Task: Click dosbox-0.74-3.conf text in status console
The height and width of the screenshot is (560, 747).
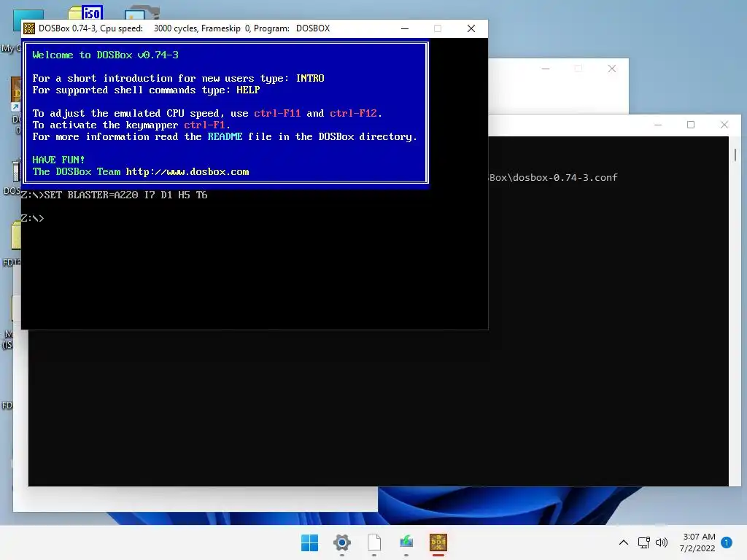Action: click(565, 178)
